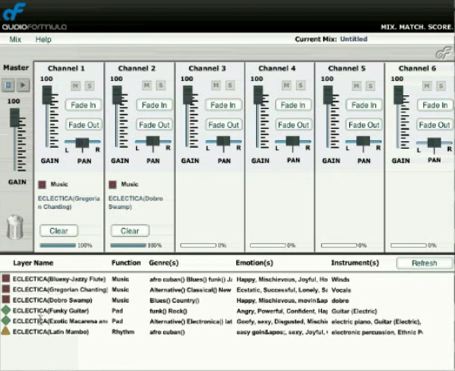Solo Channel 6 with the S button

[x=441, y=86]
